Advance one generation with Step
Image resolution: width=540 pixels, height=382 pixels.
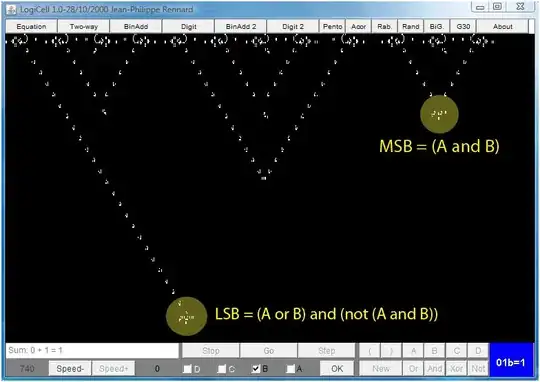[x=326, y=351]
